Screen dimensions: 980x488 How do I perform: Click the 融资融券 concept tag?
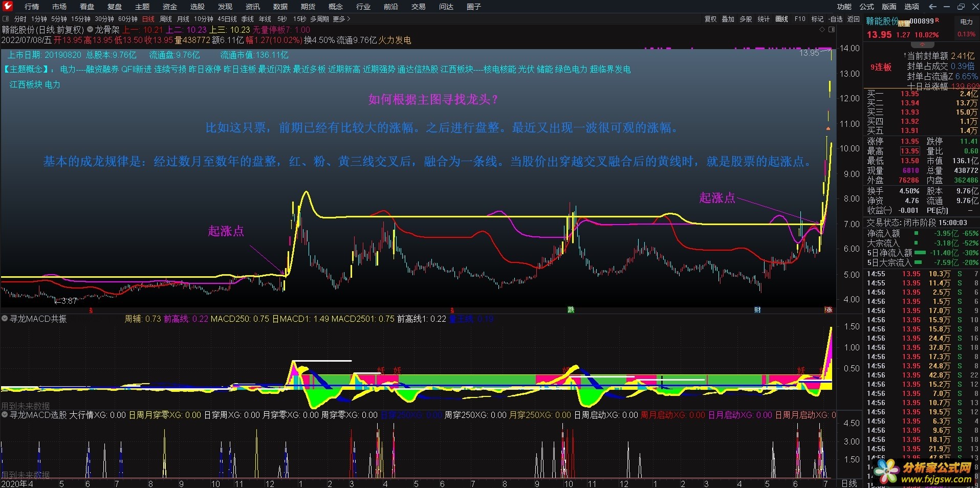[x=102, y=69]
